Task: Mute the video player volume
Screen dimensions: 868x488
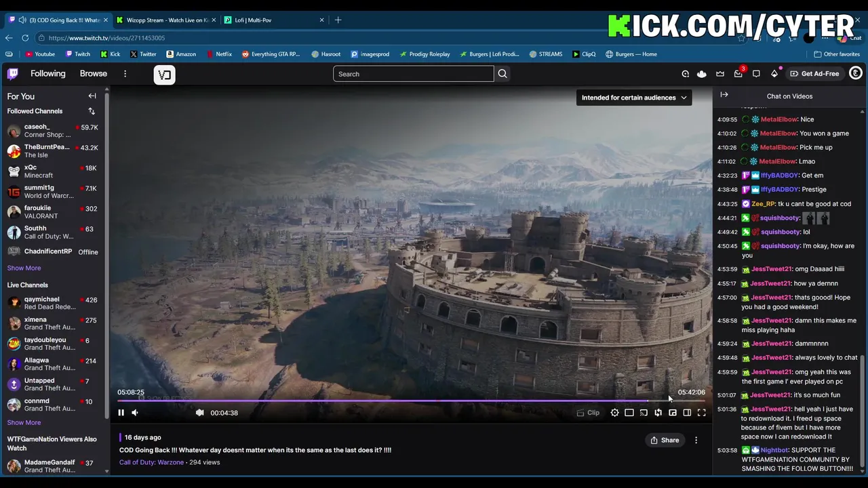Action: [135, 413]
